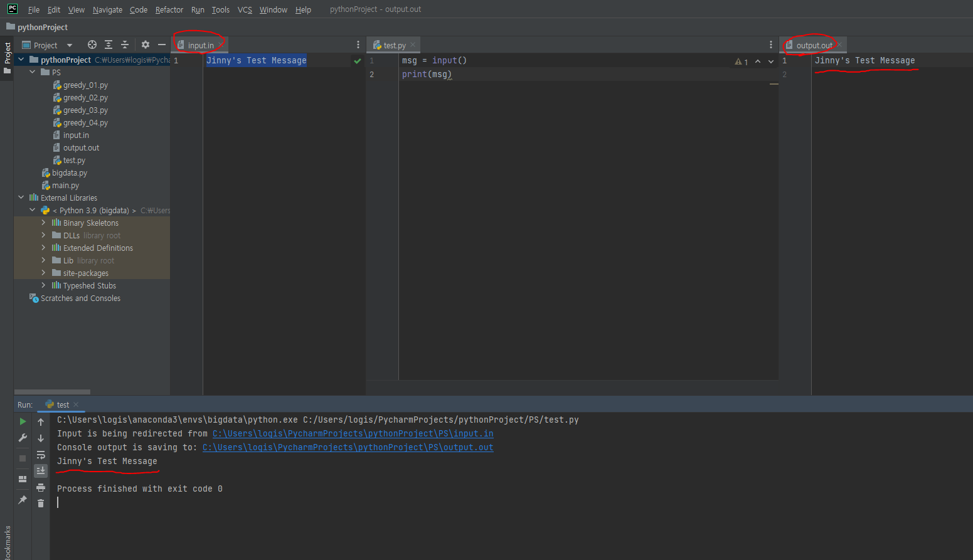Select output.out file in project tree

(x=81, y=147)
